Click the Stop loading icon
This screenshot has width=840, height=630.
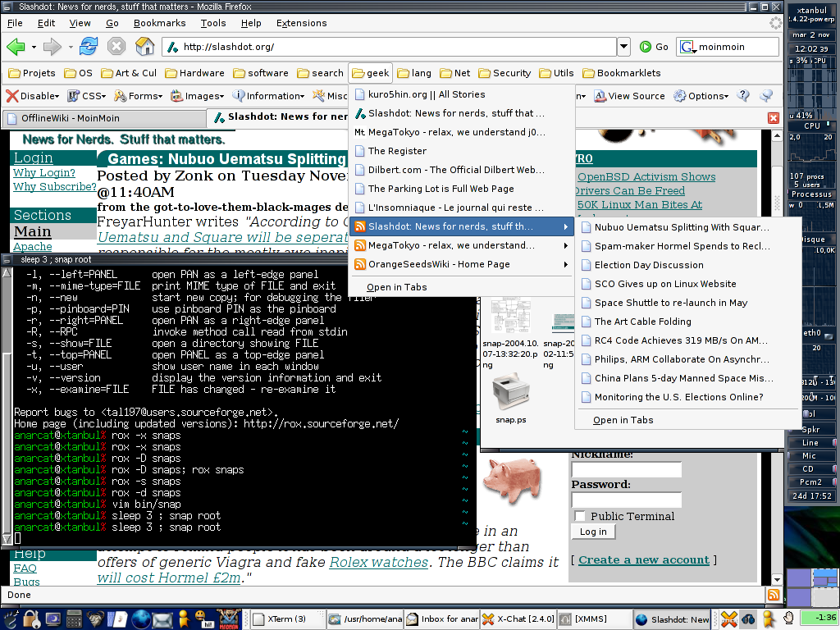[x=116, y=47]
